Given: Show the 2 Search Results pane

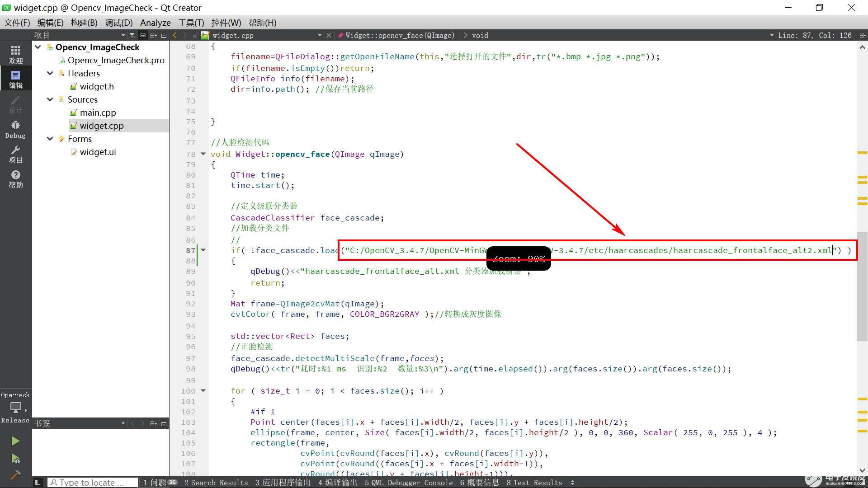Looking at the screenshot, I should tap(216, 483).
